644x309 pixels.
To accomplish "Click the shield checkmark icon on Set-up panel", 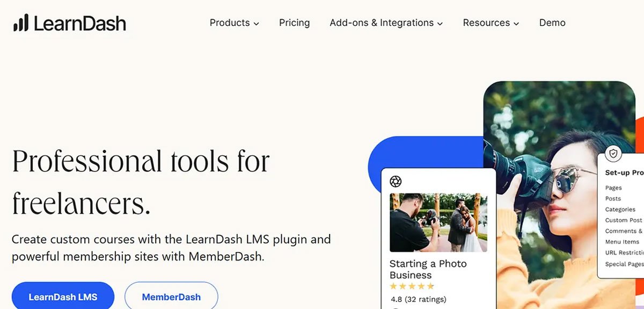I will click(x=613, y=154).
